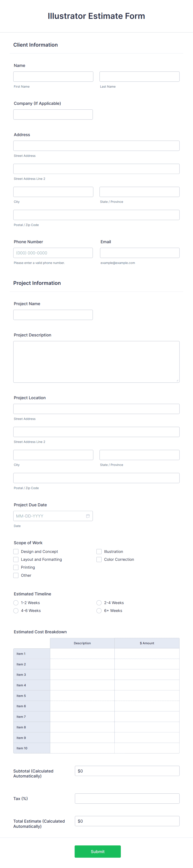The width and height of the screenshot is (193, 868).
Task: Select the 2-4 Weeks radio button
Action: pos(99,603)
